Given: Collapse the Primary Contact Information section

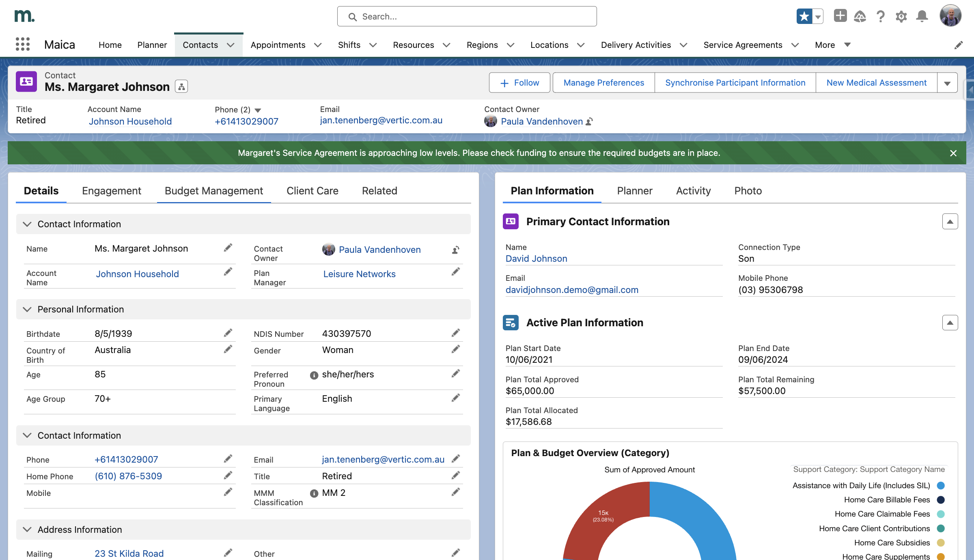Looking at the screenshot, I should click(x=950, y=222).
